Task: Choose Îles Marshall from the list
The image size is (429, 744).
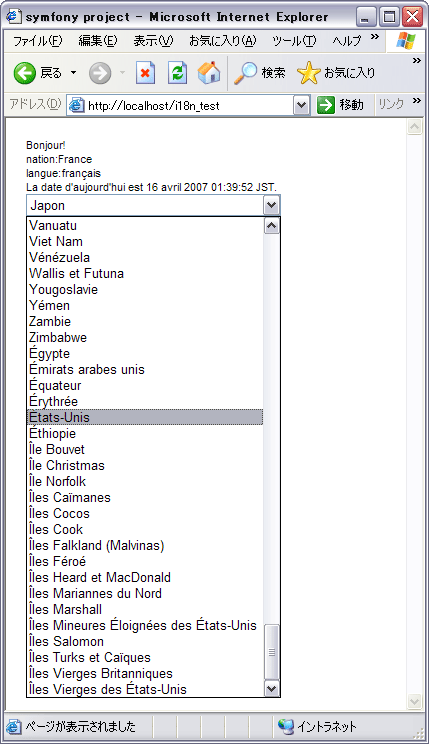Action: coord(145,609)
